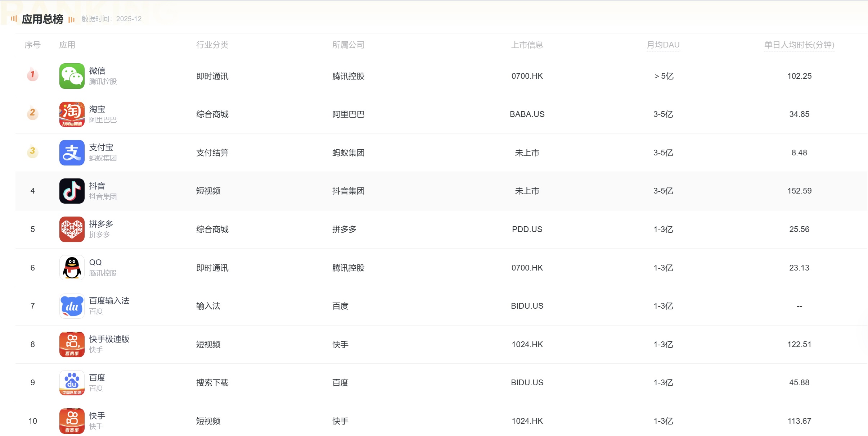
Task: Click the app name 支付宝 in rank 3
Action: [x=102, y=147]
